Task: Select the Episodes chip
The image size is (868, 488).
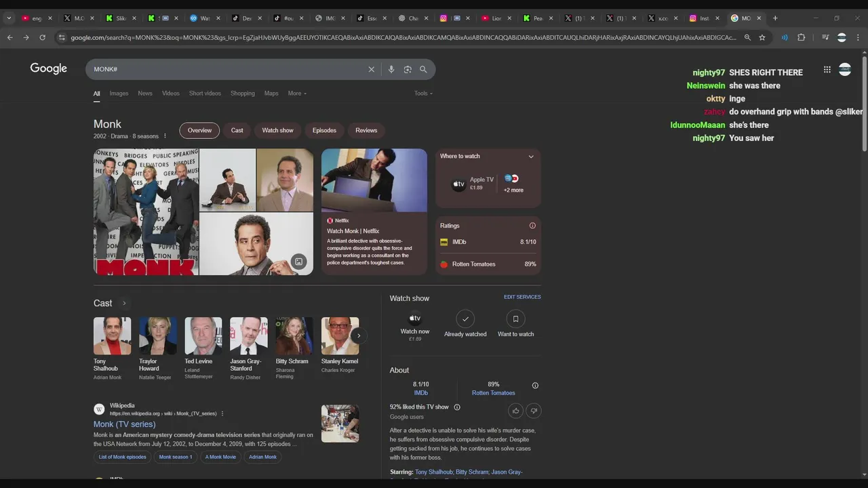Action: point(324,130)
